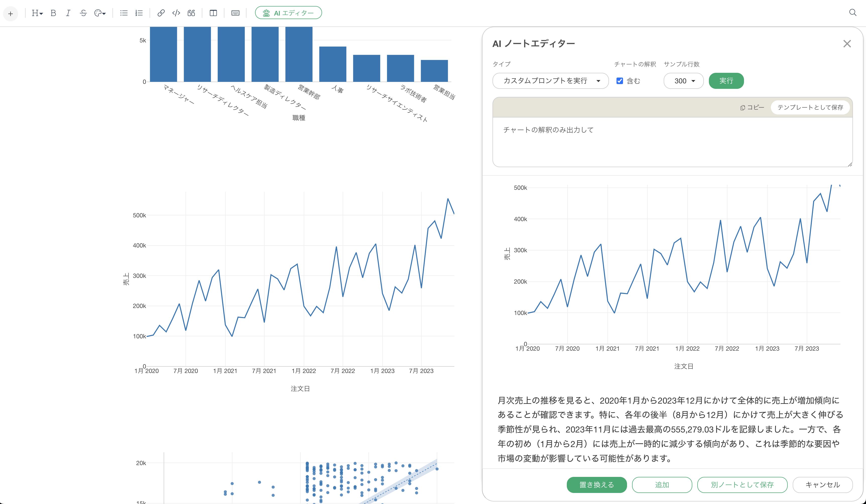Insert a blockquote
This screenshot has width=866, height=504.
[x=192, y=13]
